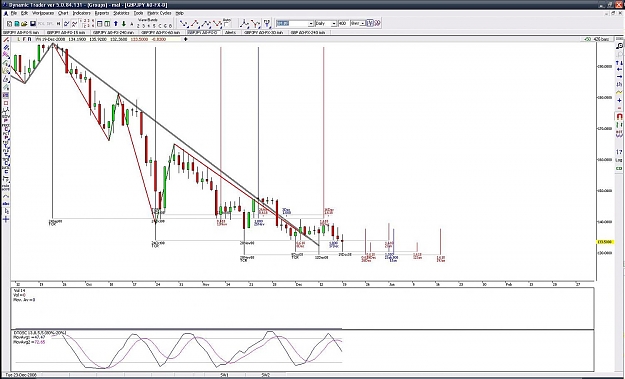Click the black diamond marker on info bar
Image resolution: width=625 pixels, height=379 pixels.
[185, 39]
